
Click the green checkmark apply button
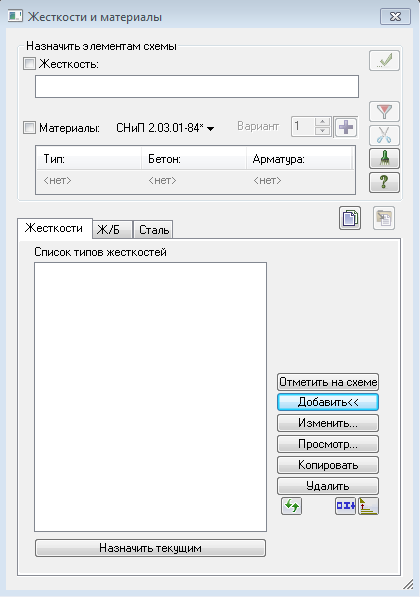(x=384, y=60)
